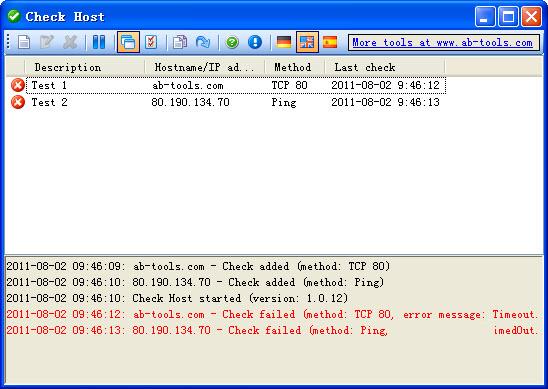Switch language to Spanish via the flag icon
Screen dimensions: 548x389
point(330,42)
